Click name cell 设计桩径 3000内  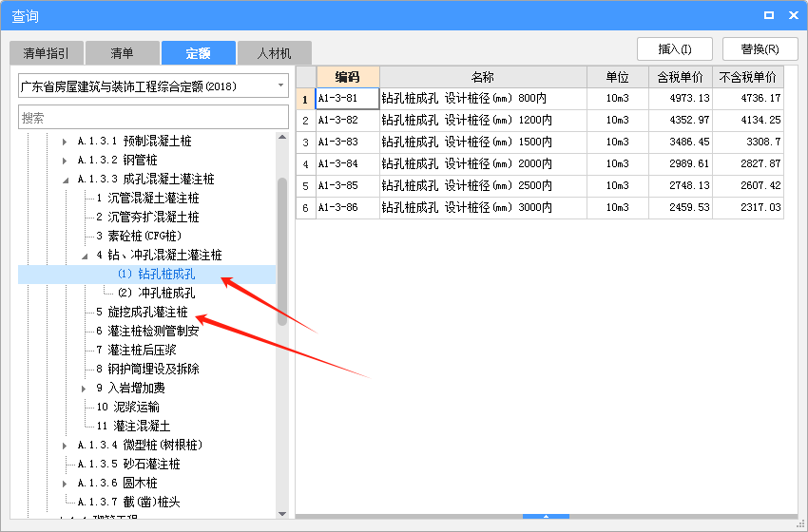pyautogui.click(x=483, y=208)
